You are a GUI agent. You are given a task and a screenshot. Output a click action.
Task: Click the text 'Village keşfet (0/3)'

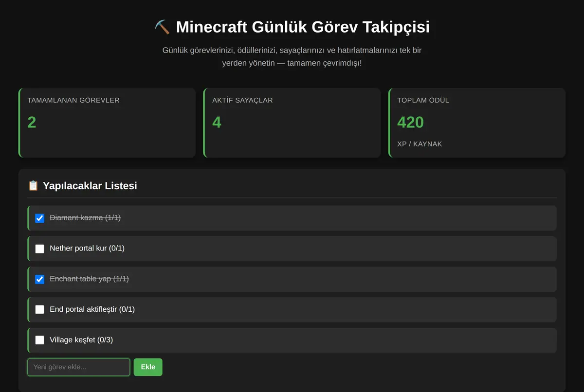point(81,340)
